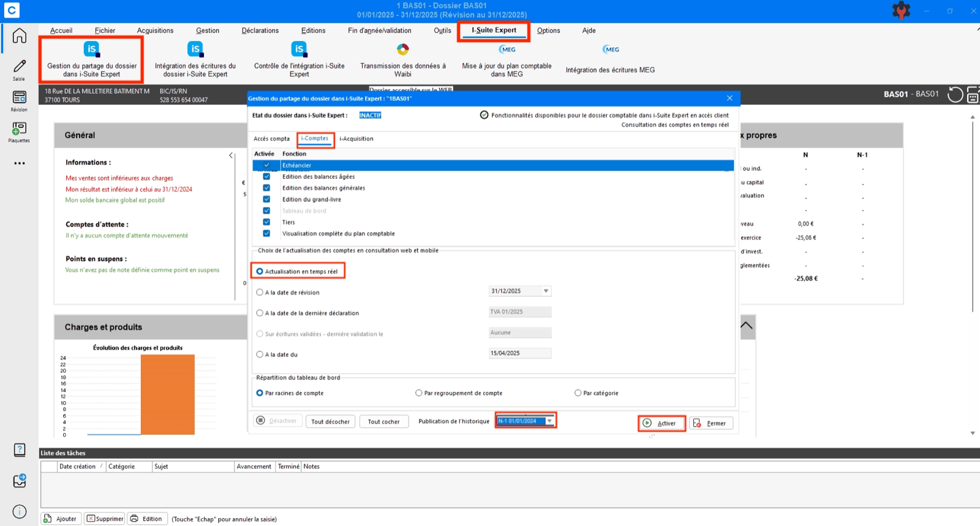Click Tout décocher button

coord(331,421)
